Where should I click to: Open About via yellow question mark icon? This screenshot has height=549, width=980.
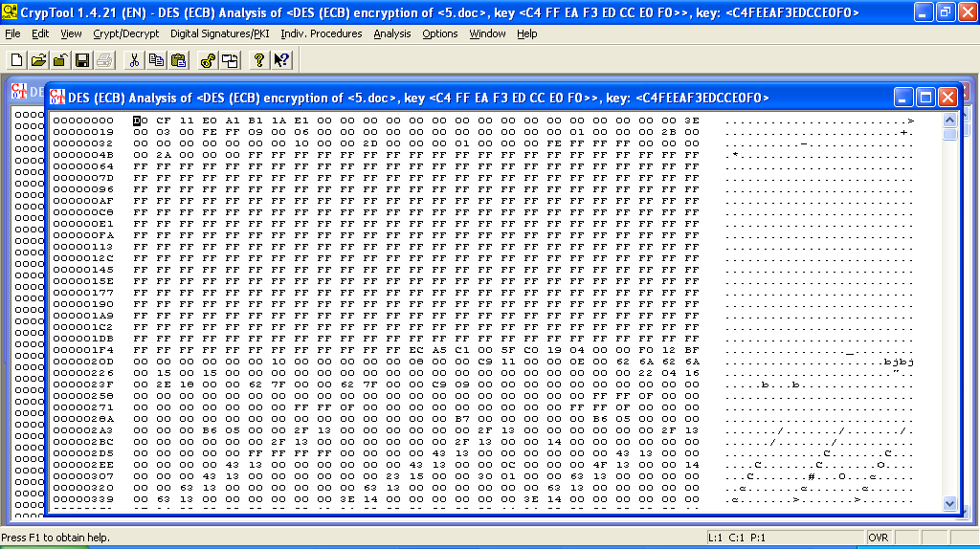coord(258,60)
